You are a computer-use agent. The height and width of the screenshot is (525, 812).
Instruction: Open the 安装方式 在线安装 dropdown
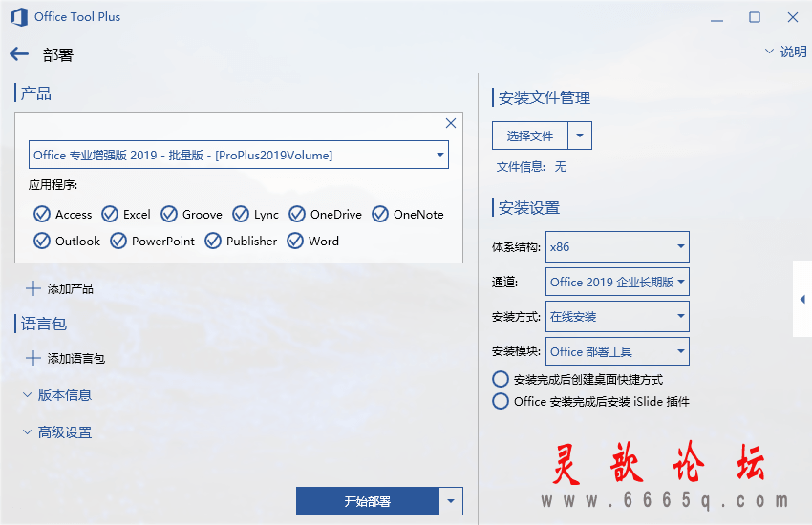coord(617,317)
